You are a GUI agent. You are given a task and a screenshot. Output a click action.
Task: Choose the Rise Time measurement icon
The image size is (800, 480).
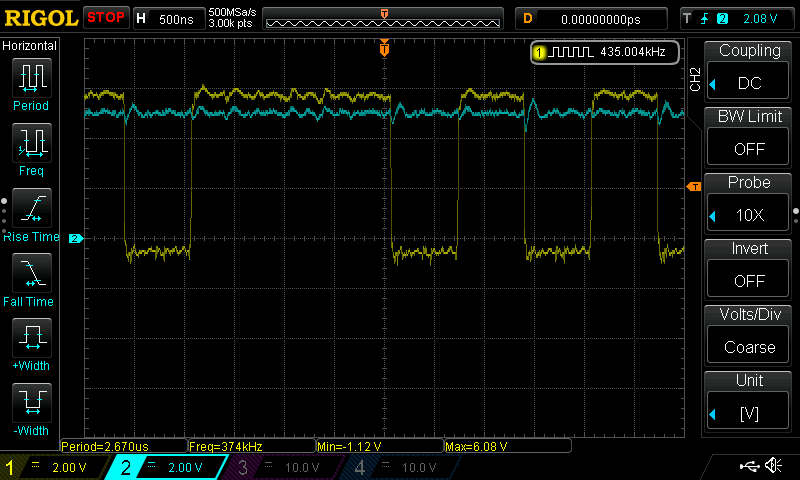(x=31, y=208)
